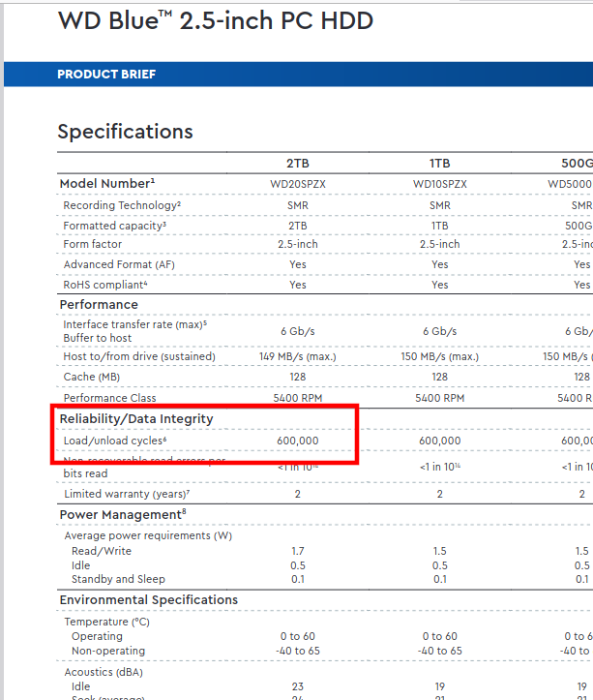Click Interface transfer rate (max) label

point(134,324)
